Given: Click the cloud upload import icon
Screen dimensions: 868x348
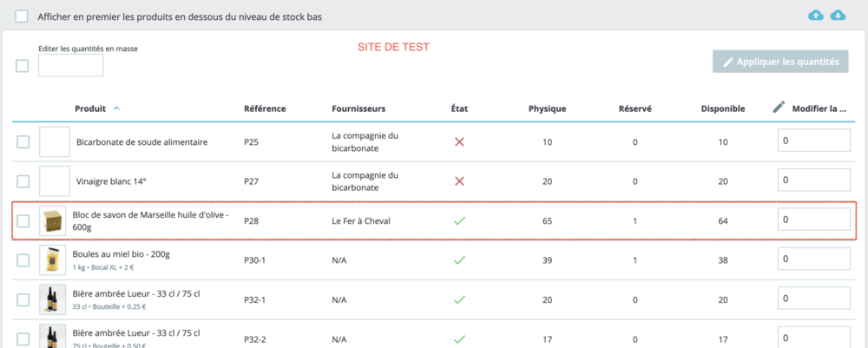Looking at the screenshot, I should [816, 15].
